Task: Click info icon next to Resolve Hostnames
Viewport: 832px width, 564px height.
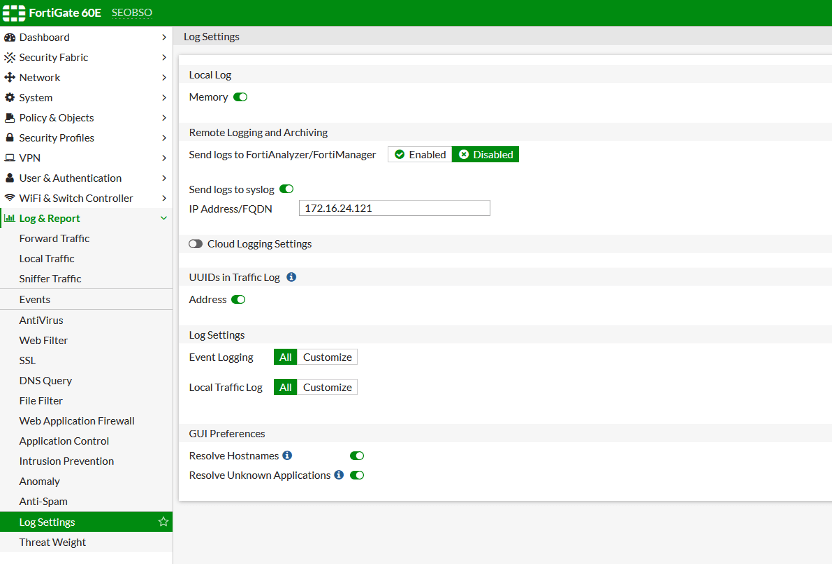Action: pyautogui.click(x=287, y=455)
